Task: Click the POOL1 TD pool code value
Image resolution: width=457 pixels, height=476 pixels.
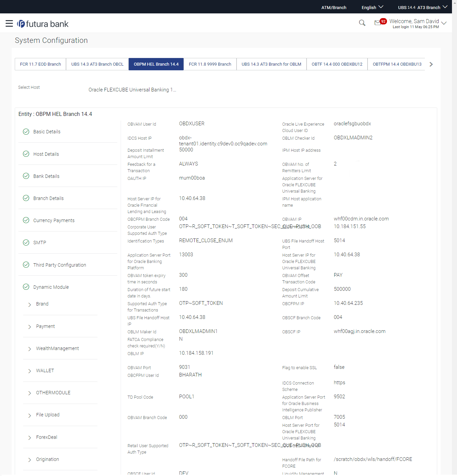Action: 187,397
